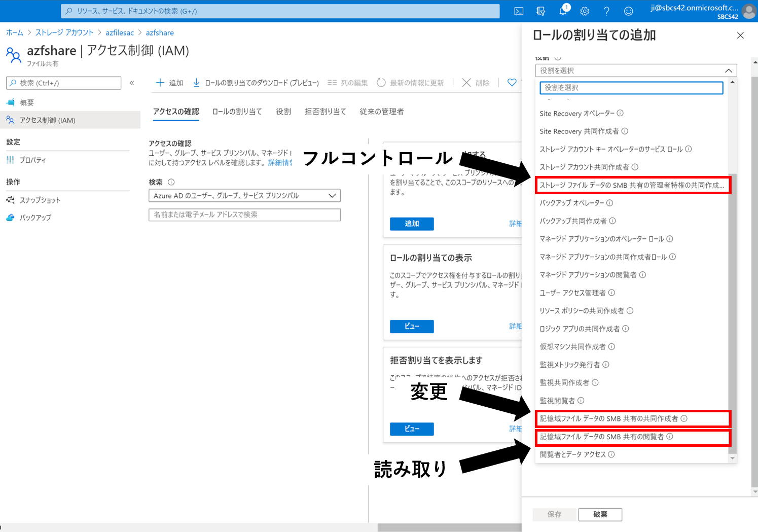Open 概要 in the left menu
758x532 pixels.
70,102
